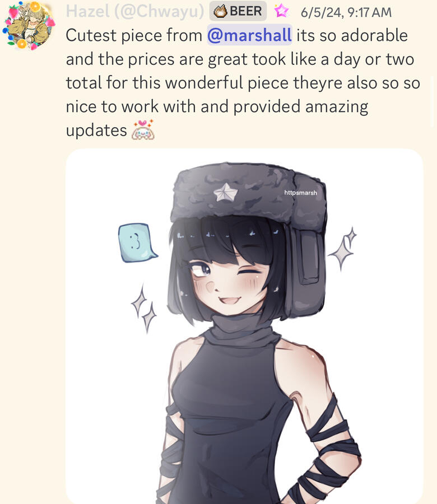437x504 pixels.
Task: Click the httpsmarsh watermark on the hat
Action: (300, 193)
